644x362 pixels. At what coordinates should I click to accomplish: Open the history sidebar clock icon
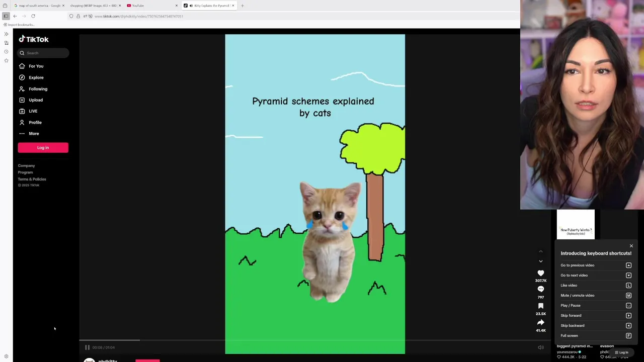(x=6, y=52)
